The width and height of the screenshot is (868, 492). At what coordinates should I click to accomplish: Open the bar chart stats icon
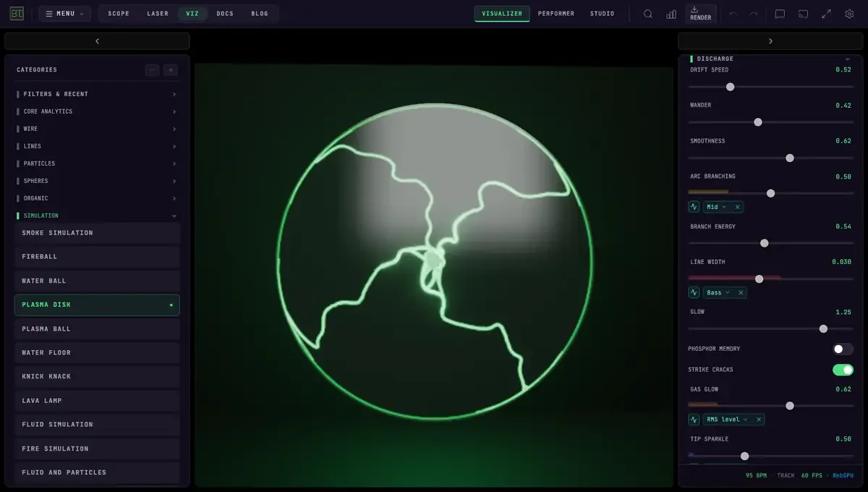pos(671,14)
